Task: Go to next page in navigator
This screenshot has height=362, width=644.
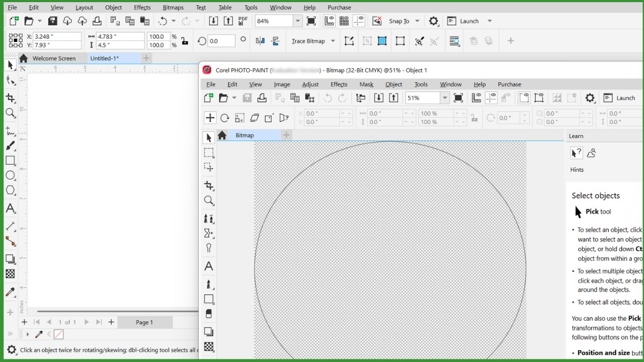Action: pos(86,322)
